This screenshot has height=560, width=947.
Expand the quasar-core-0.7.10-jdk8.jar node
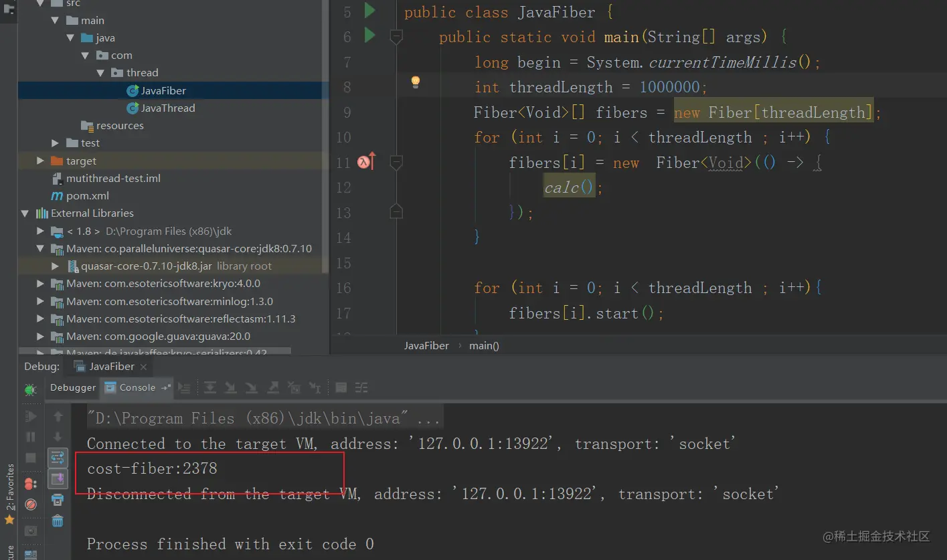(x=56, y=266)
